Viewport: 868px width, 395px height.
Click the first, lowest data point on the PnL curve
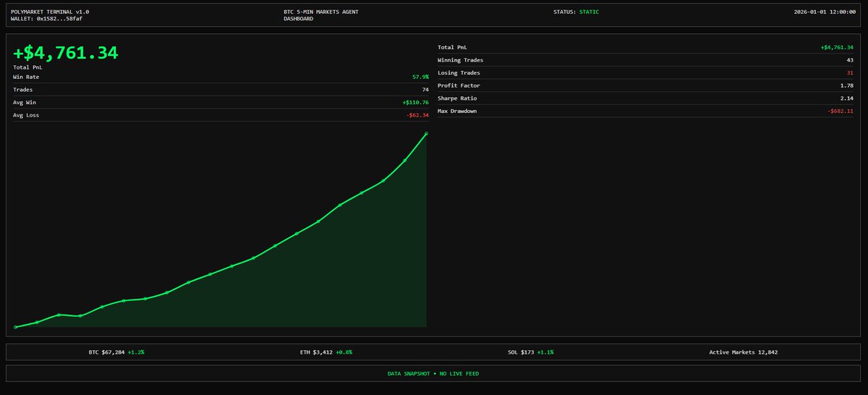tap(15, 327)
